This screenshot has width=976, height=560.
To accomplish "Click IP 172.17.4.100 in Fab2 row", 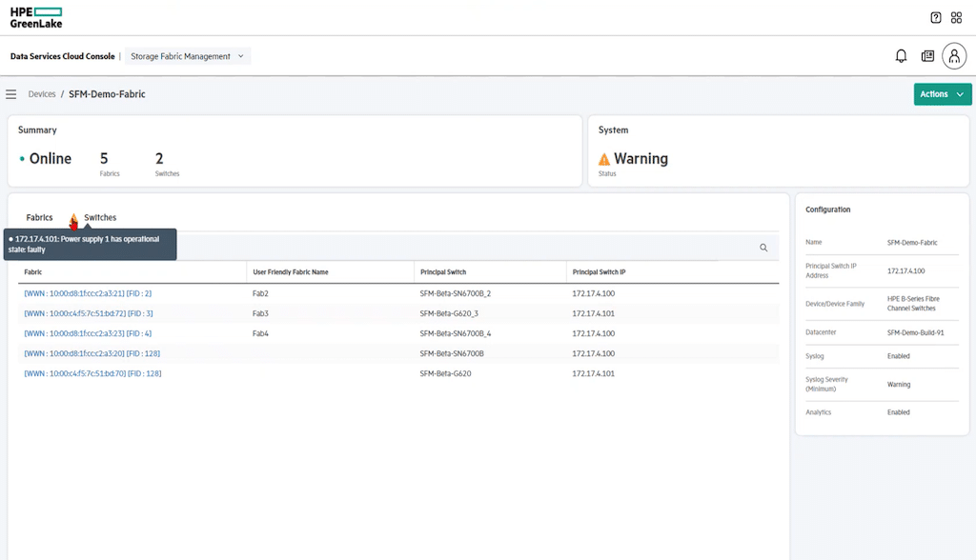I will click(x=593, y=293).
